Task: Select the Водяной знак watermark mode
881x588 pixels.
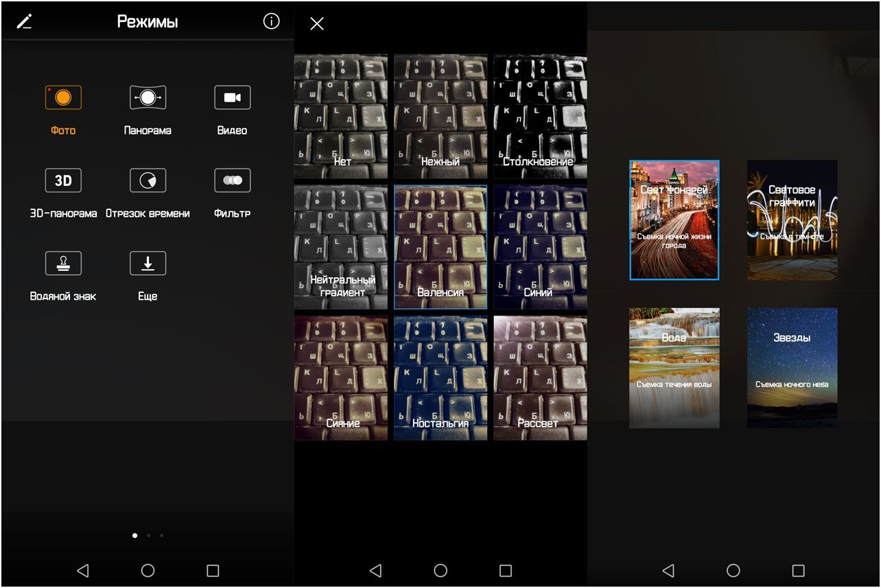Action: [63, 263]
